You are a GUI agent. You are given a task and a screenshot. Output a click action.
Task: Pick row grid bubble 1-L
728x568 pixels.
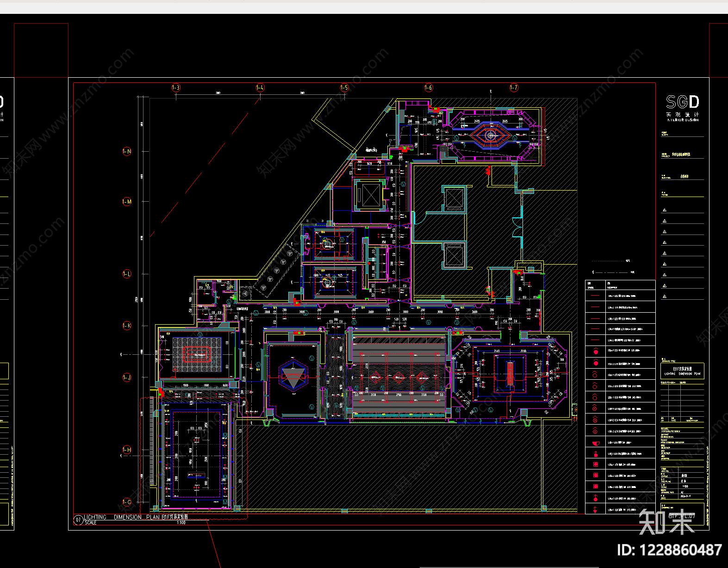pos(127,274)
